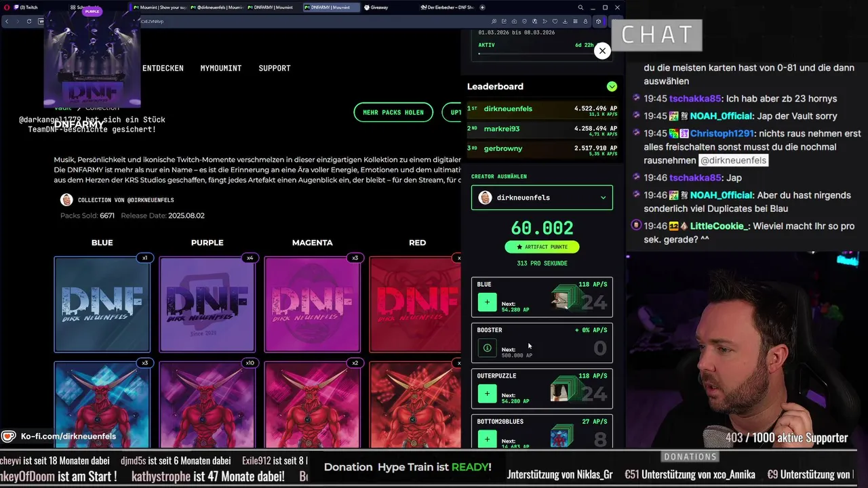Click the event progress bar under AKTIV
The height and width of the screenshot is (488, 868).
pyautogui.click(x=542, y=54)
